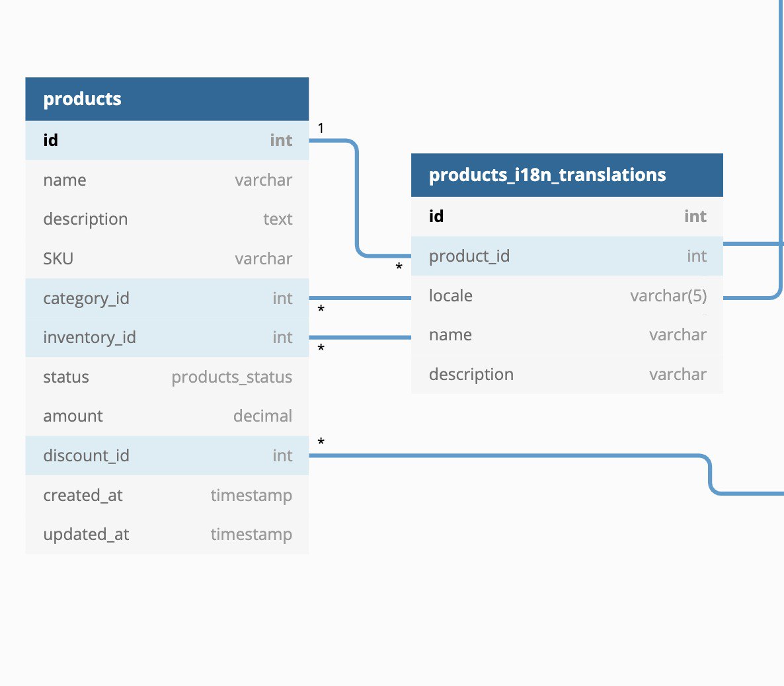Click the created_at timestamp field

click(x=167, y=495)
